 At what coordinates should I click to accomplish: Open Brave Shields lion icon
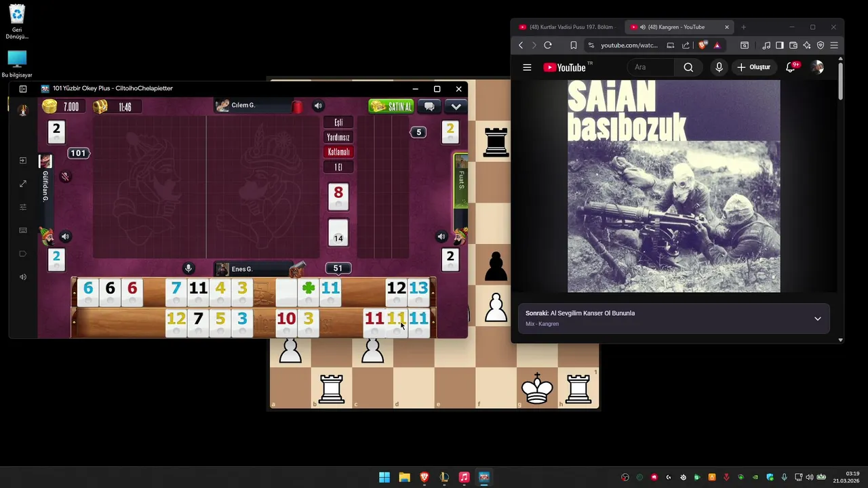click(x=703, y=45)
